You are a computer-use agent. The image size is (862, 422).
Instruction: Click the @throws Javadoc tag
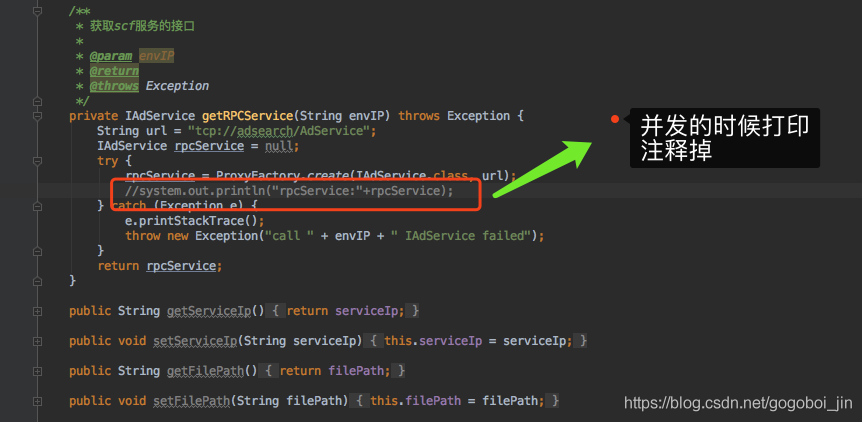point(114,86)
